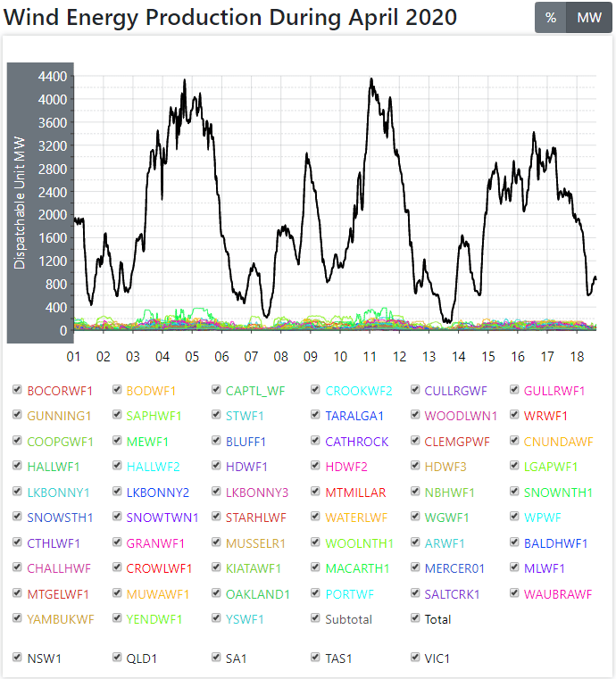
Task: Click the WATERLWF legend label
Action: pos(356,517)
